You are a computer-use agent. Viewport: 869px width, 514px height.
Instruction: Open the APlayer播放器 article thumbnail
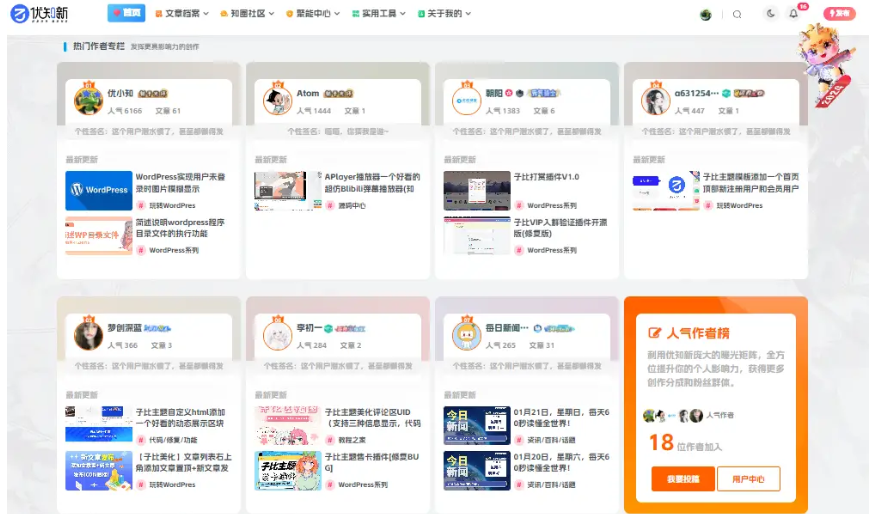[x=288, y=190]
